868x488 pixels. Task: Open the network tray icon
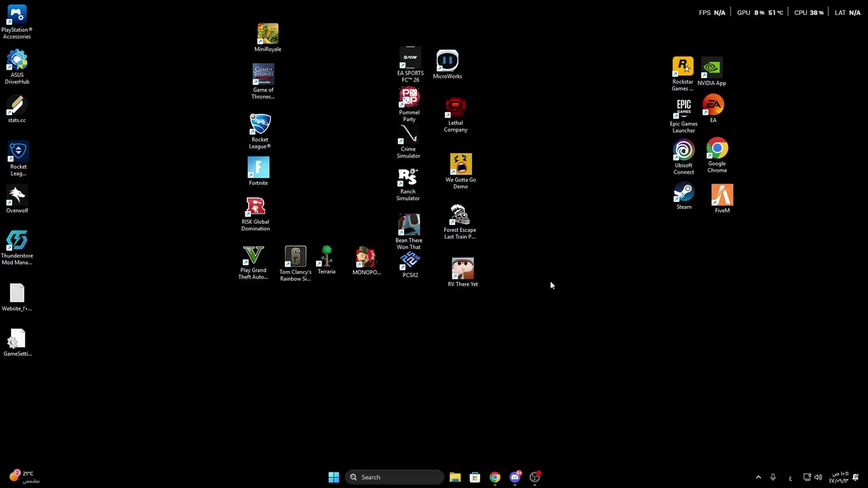[807, 477]
